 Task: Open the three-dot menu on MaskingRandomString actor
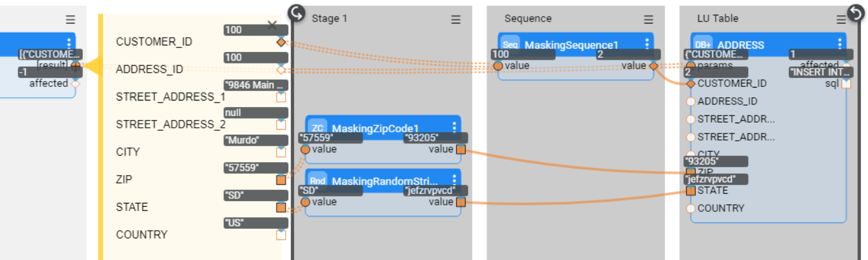pyautogui.click(x=453, y=181)
